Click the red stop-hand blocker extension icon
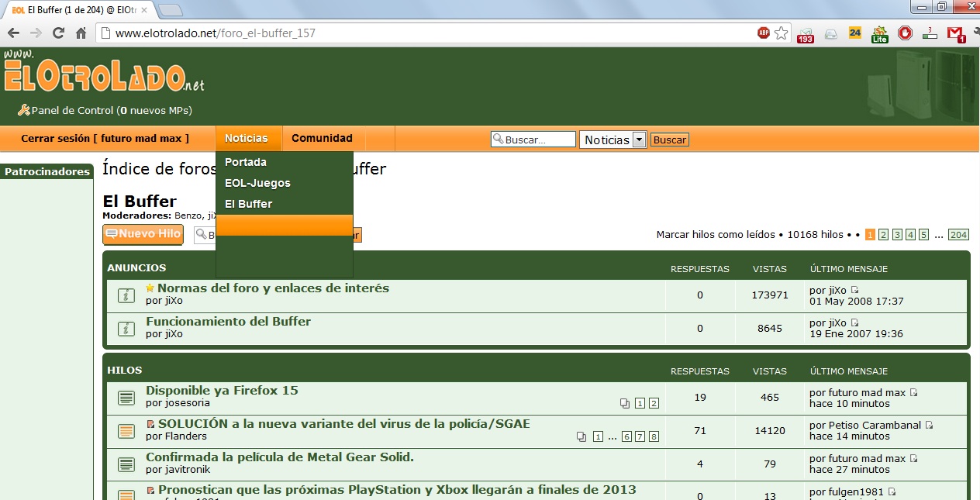The image size is (980, 500). click(905, 33)
